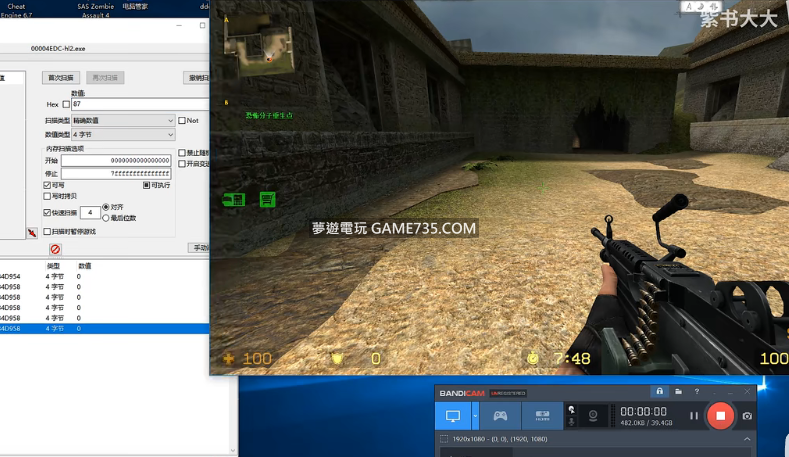Toggle Bandicam webcam overlay icon
The image size is (789, 457).
click(593, 416)
